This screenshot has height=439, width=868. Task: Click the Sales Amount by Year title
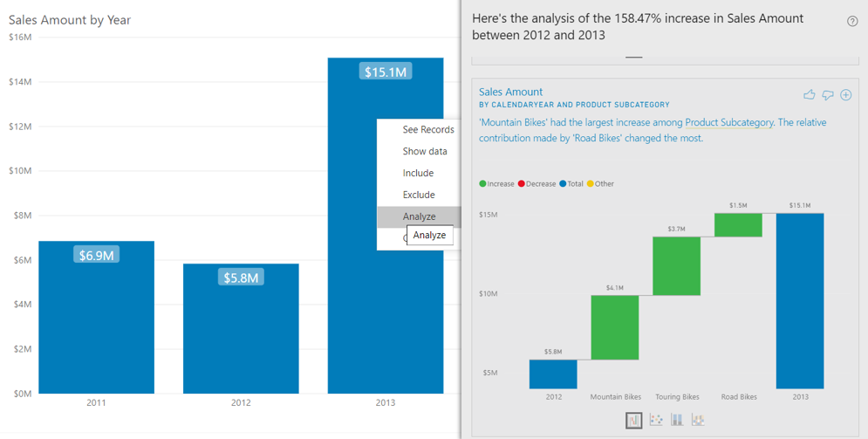click(x=70, y=20)
